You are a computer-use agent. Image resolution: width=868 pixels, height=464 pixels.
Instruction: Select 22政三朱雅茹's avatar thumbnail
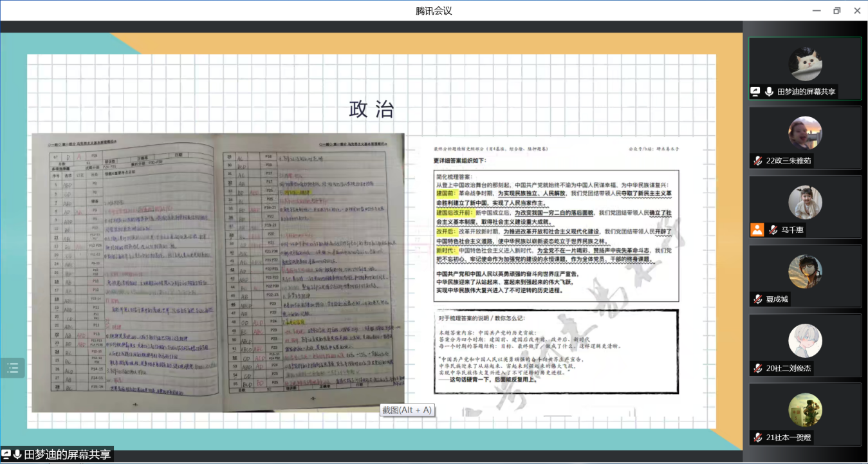[805, 133]
